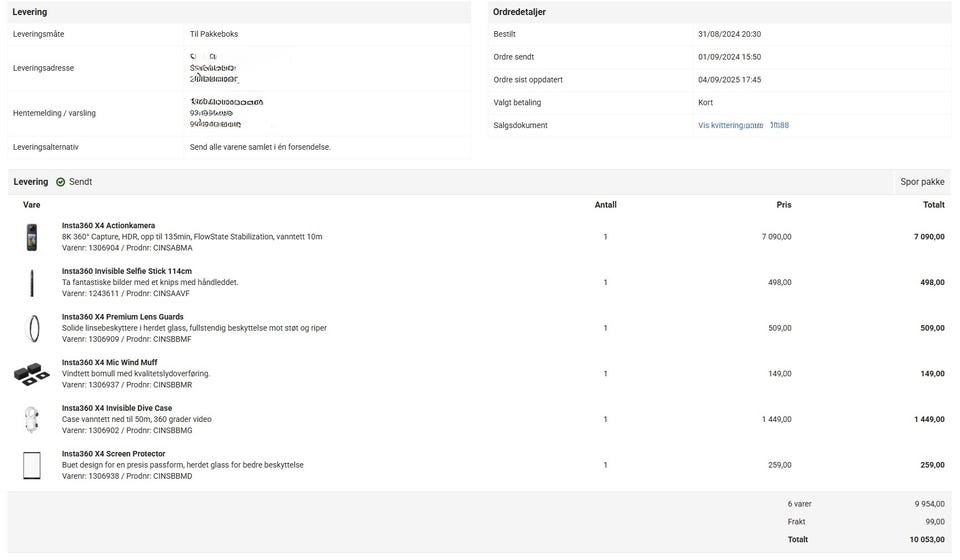Screen dimensions: 960x560
Task: Select the Leveringsadresse label
Action: (x=43, y=69)
